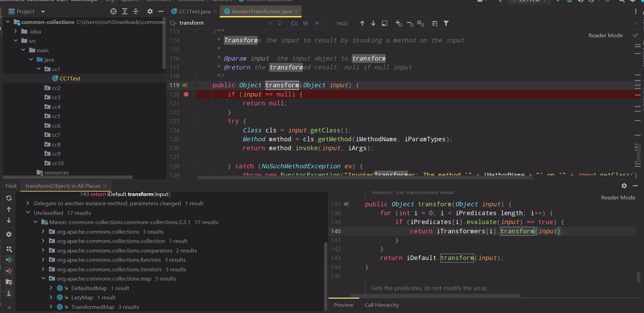Click the Select Opened File target icon
This screenshot has width=644, height=313.
coord(113,12)
